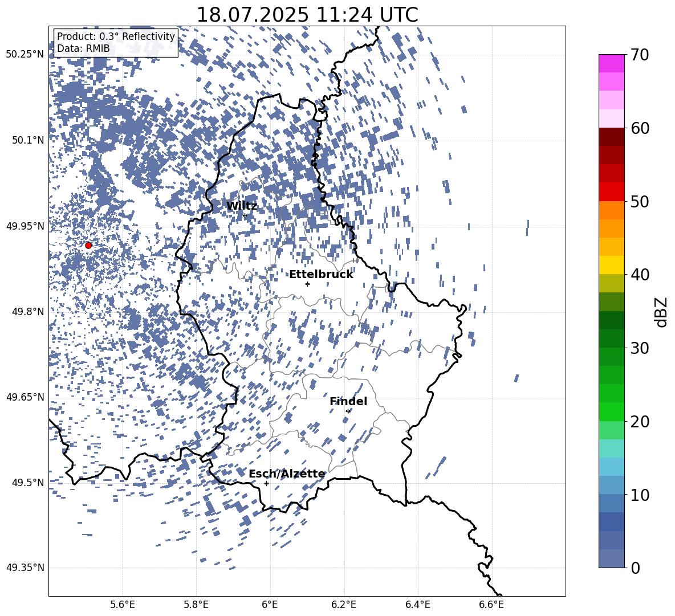
Task: Click the 'Ettelbruck' city label
Action: pos(321,275)
